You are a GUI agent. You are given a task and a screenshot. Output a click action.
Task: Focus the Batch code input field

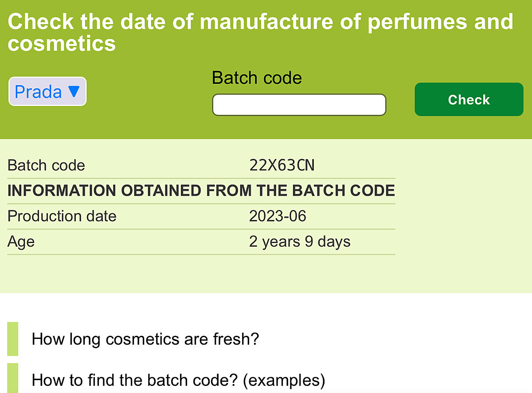click(x=299, y=105)
